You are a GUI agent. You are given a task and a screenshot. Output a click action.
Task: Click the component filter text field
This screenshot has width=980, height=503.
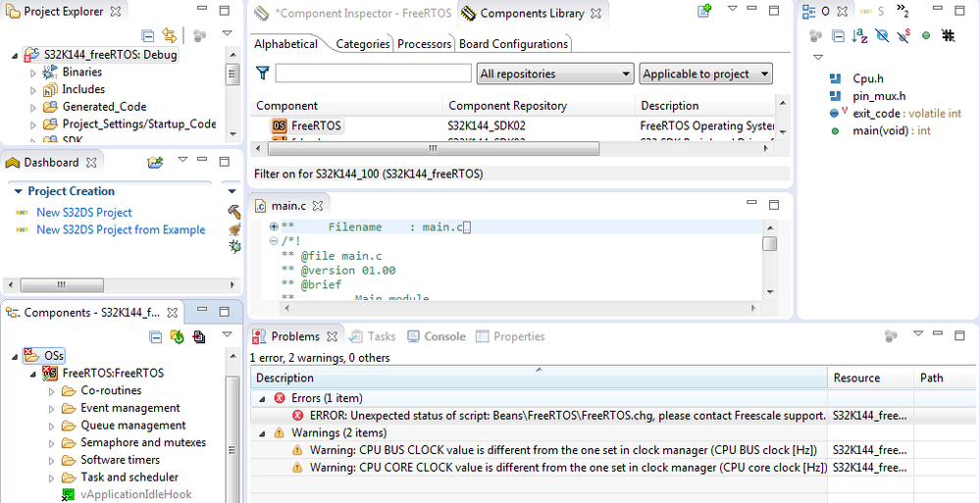(x=373, y=74)
